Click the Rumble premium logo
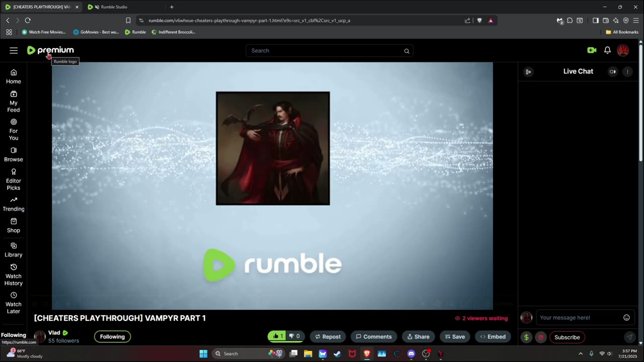The height and width of the screenshot is (362, 644). coord(50,50)
